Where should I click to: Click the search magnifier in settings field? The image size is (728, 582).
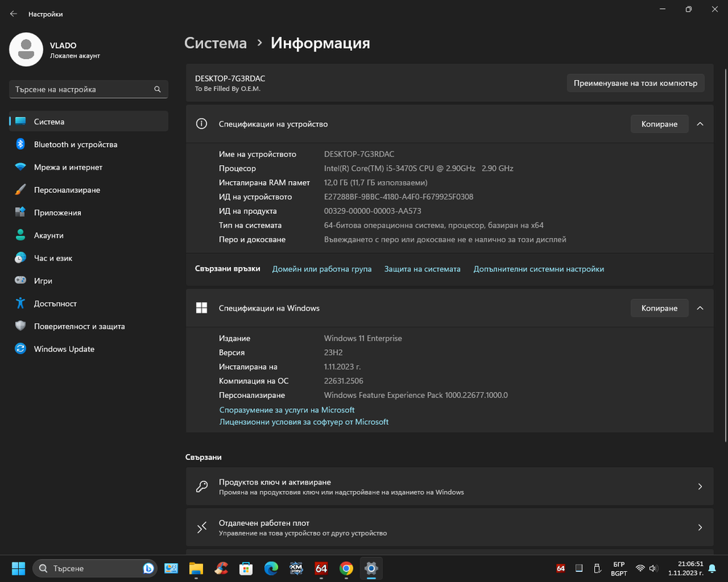pyautogui.click(x=157, y=89)
